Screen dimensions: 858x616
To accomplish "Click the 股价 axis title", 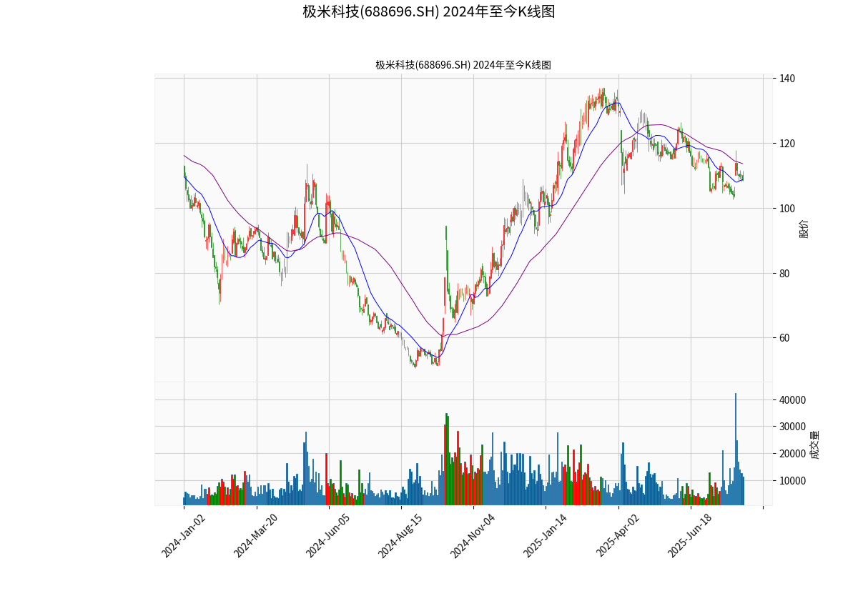I will point(804,229).
